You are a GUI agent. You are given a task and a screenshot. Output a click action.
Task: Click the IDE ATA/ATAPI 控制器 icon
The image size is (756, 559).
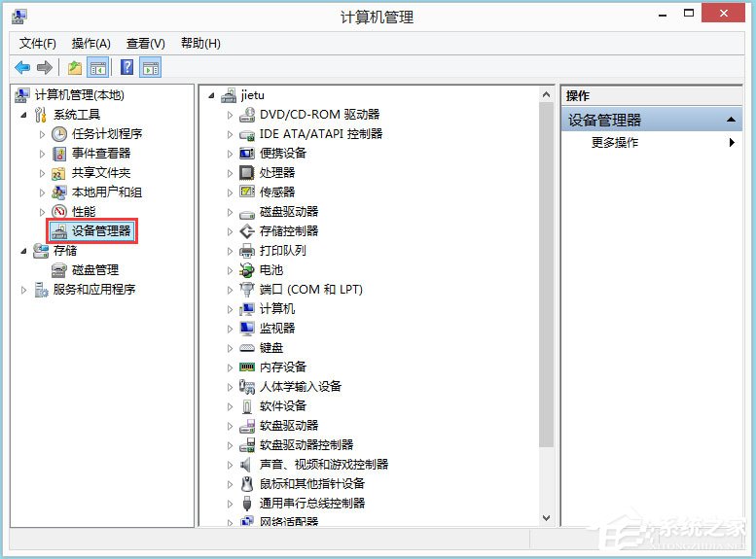point(247,134)
